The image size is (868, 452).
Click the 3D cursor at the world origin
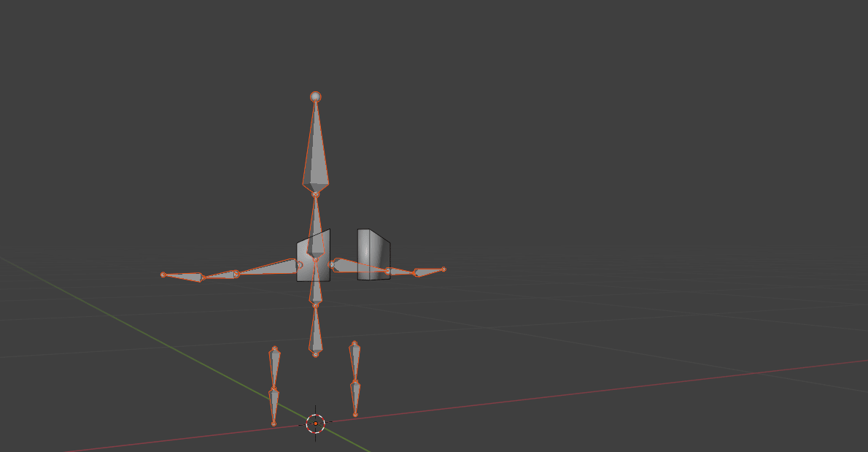click(x=315, y=423)
